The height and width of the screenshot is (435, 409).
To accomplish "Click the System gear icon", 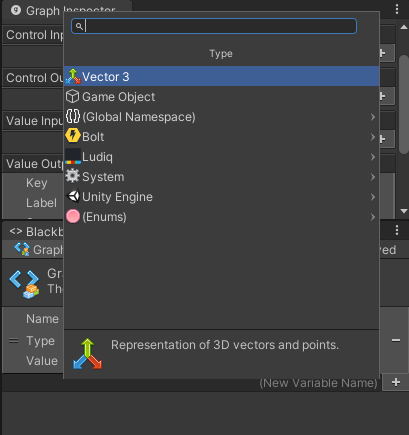I will pyautogui.click(x=73, y=176).
